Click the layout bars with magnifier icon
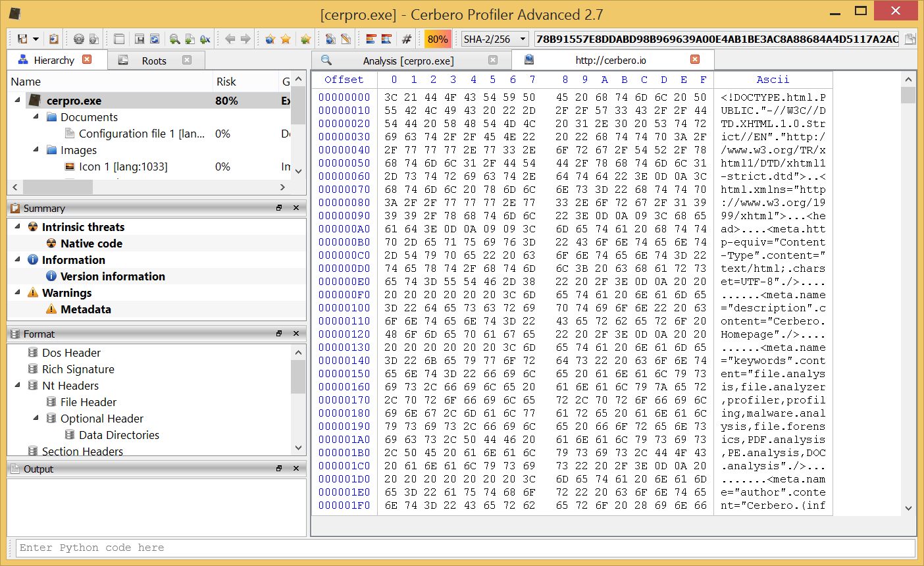The image size is (924, 566). click(x=386, y=39)
